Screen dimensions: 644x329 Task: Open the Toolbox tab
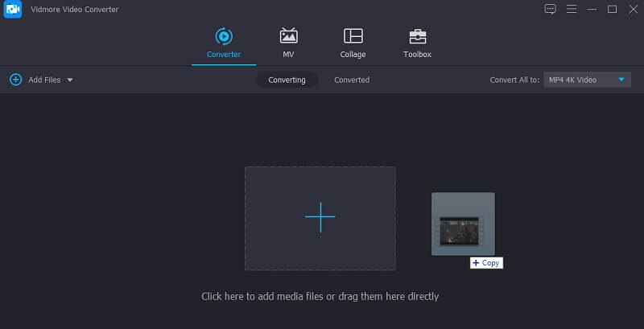tap(417, 43)
